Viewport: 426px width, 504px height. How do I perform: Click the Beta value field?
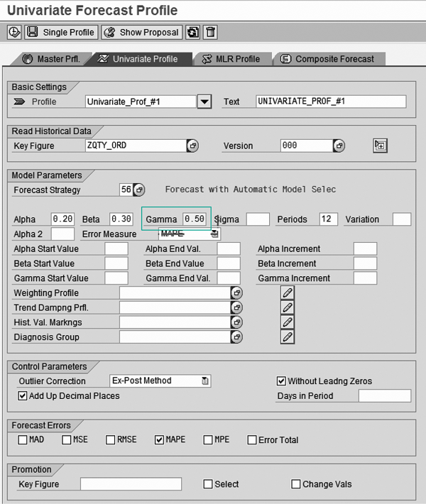[x=121, y=219]
